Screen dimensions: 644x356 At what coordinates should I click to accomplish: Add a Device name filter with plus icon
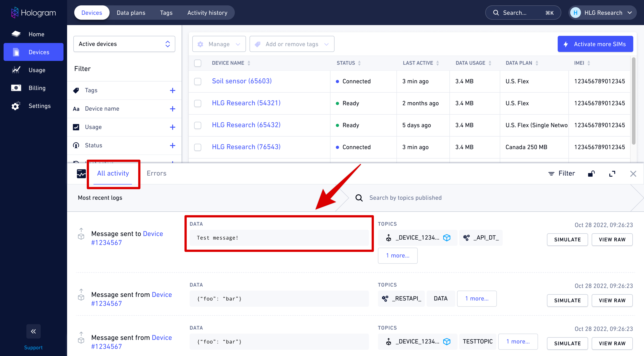(x=173, y=109)
